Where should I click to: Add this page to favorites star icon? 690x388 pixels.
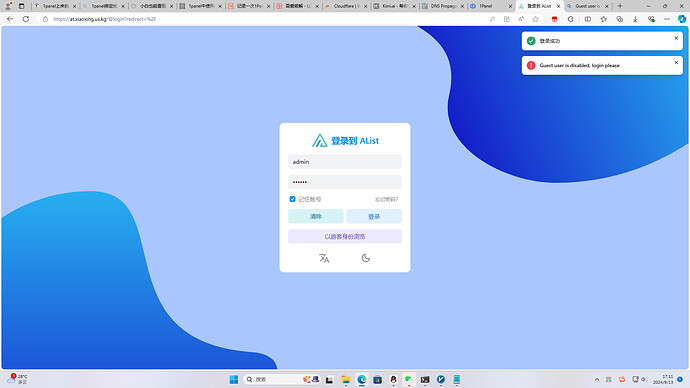(x=536, y=19)
